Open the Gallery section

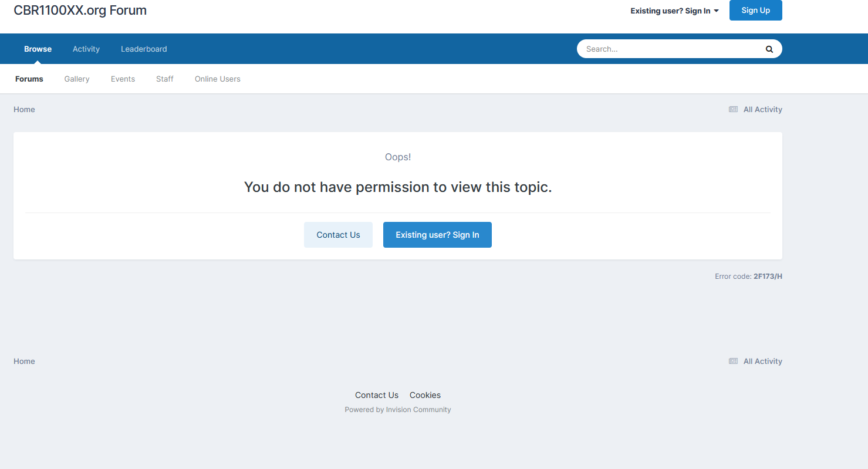coord(77,79)
